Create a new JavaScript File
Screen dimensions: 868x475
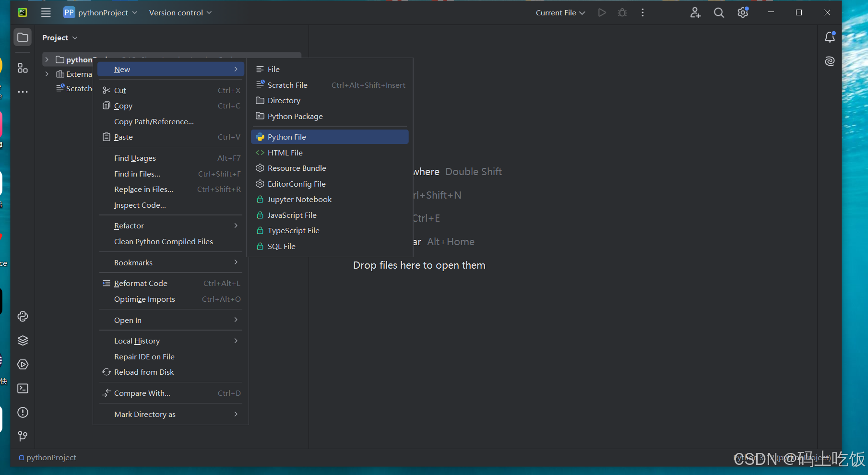tap(330, 215)
